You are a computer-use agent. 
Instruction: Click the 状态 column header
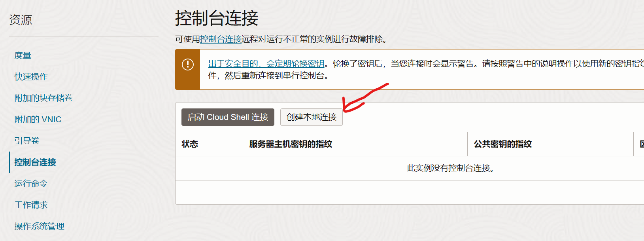pos(190,144)
